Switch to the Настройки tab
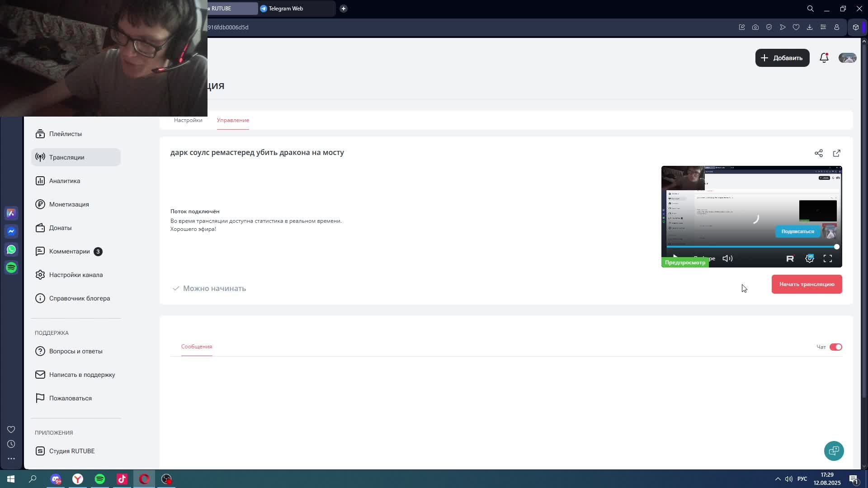 point(188,120)
